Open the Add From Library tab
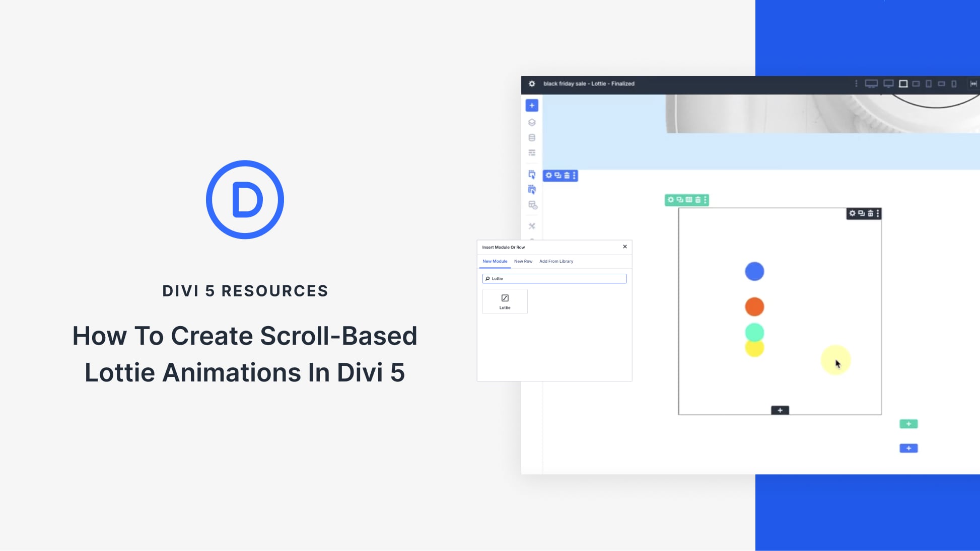Screen dimensions: 980x551 pyautogui.click(x=556, y=261)
